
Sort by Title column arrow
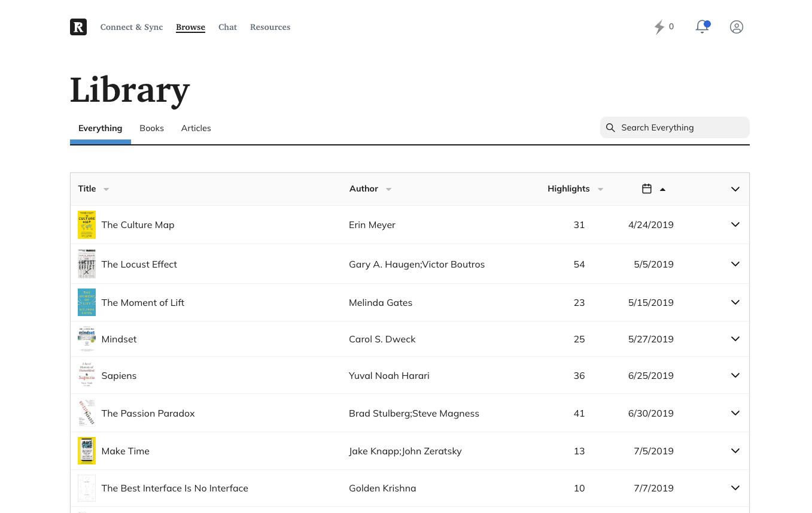(106, 189)
